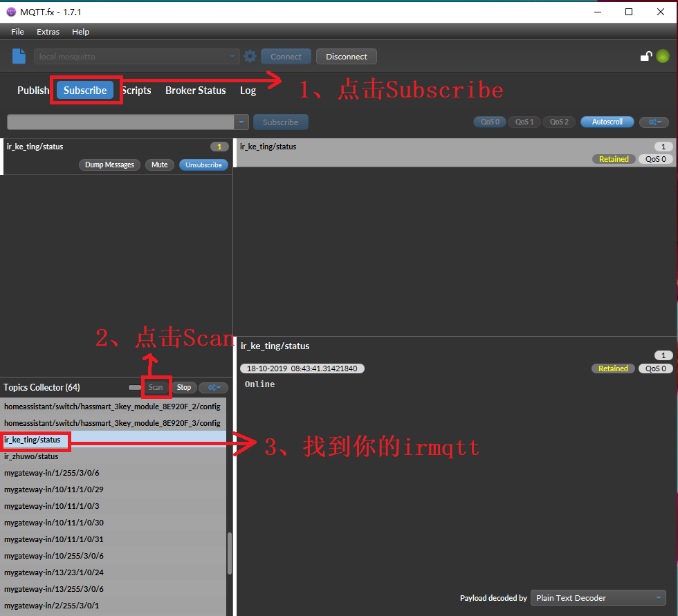Click the Scan button in Topics Collector
Viewport: 678px width, 616px height.
(156, 387)
